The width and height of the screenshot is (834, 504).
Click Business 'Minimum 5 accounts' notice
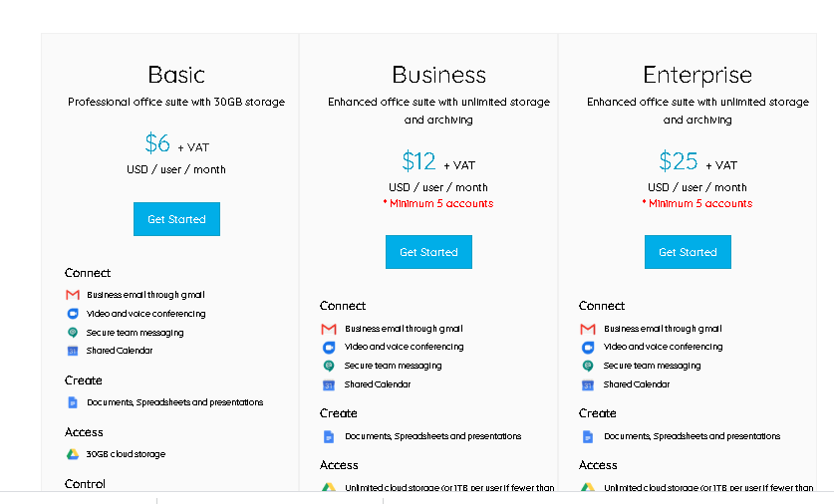(438, 203)
